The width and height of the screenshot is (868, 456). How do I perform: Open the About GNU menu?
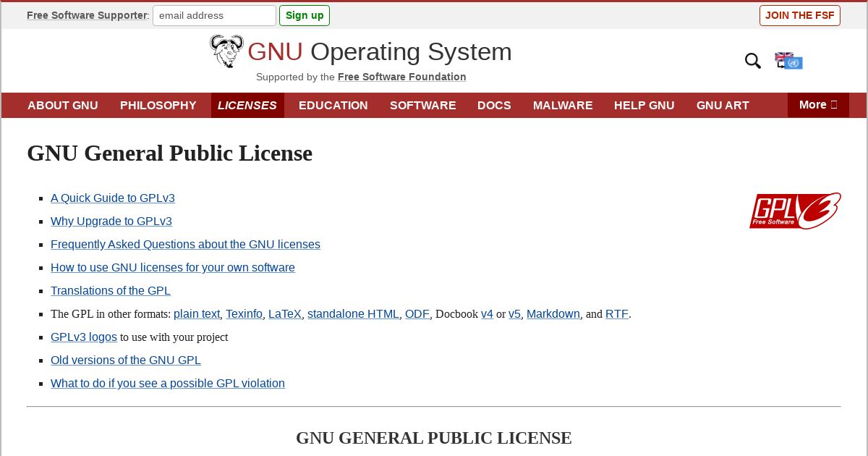[x=63, y=105]
